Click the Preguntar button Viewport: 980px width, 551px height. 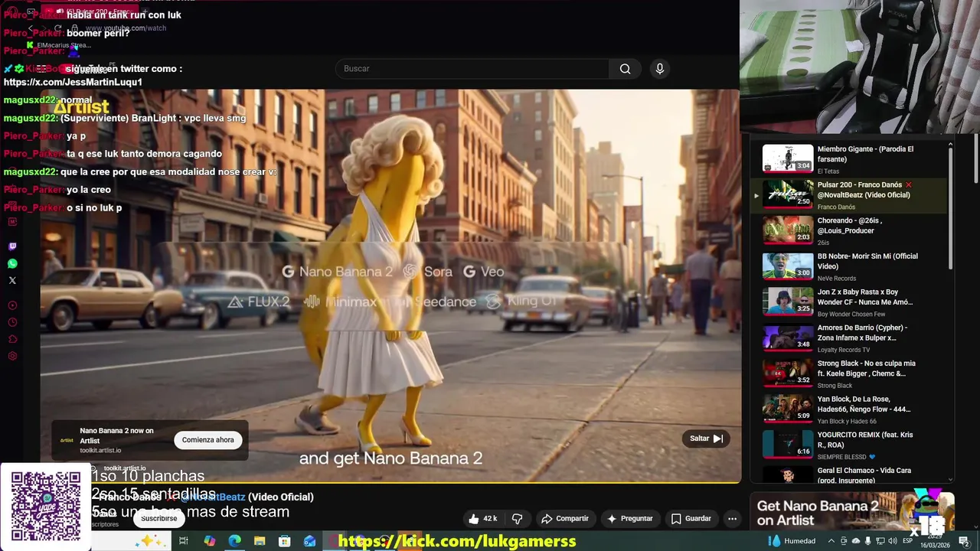[x=629, y=518]
